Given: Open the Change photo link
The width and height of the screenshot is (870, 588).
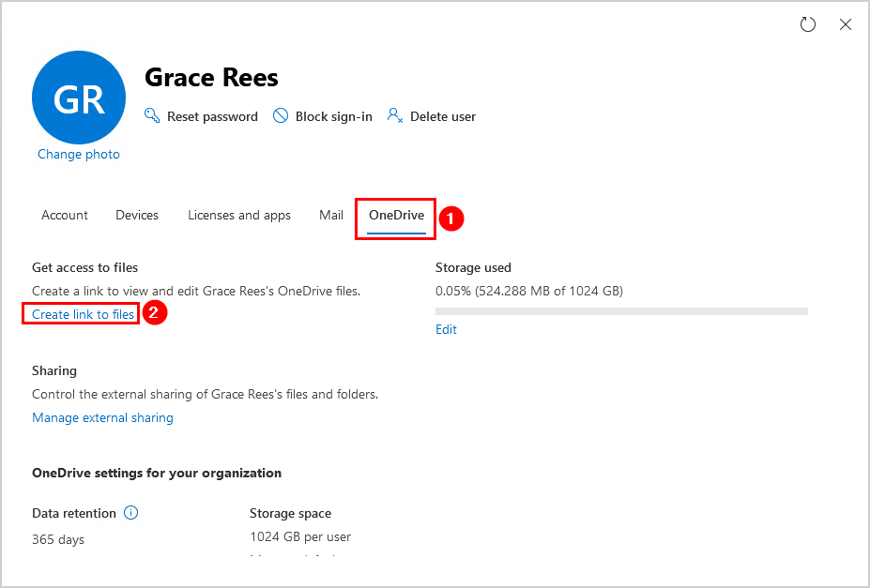Looking at the screenshot, I should point(79,155).
